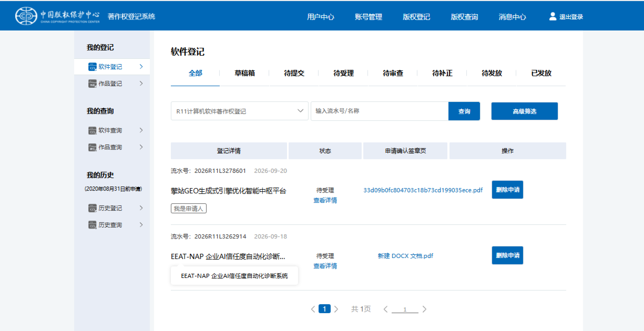Select page 1 in the pagination
Screen dimensions: 644x331
[325, 309]
